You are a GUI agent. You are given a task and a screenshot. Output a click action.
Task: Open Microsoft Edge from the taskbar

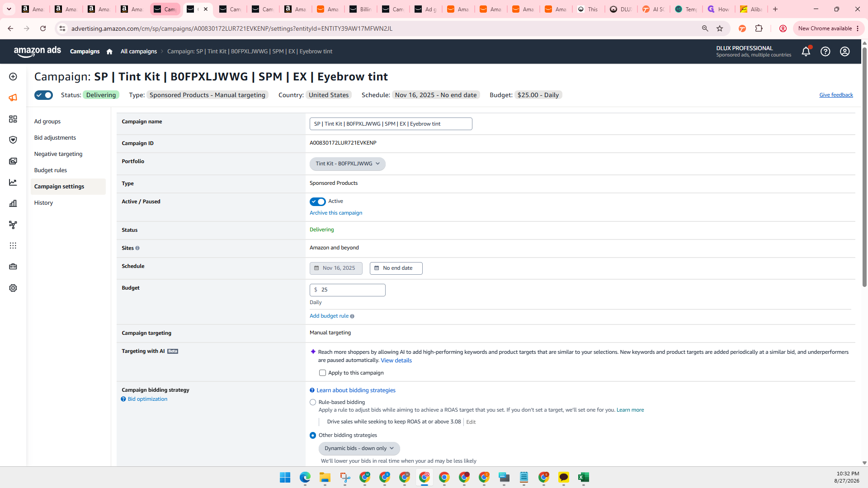click(305, 477)
